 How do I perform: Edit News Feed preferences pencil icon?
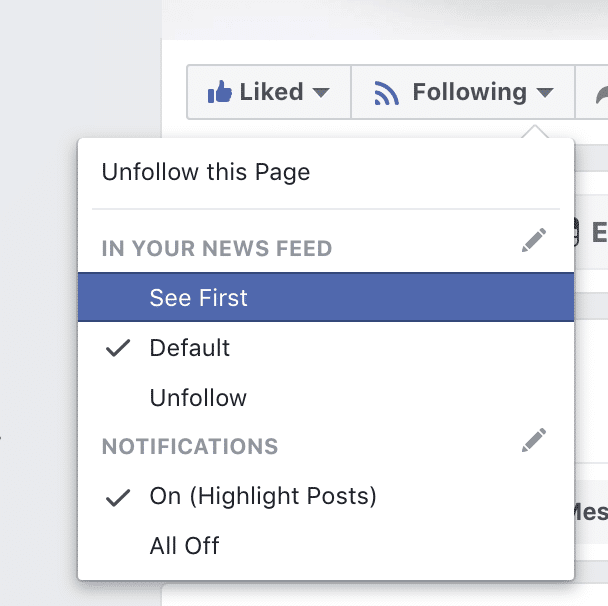coord(534,240)
